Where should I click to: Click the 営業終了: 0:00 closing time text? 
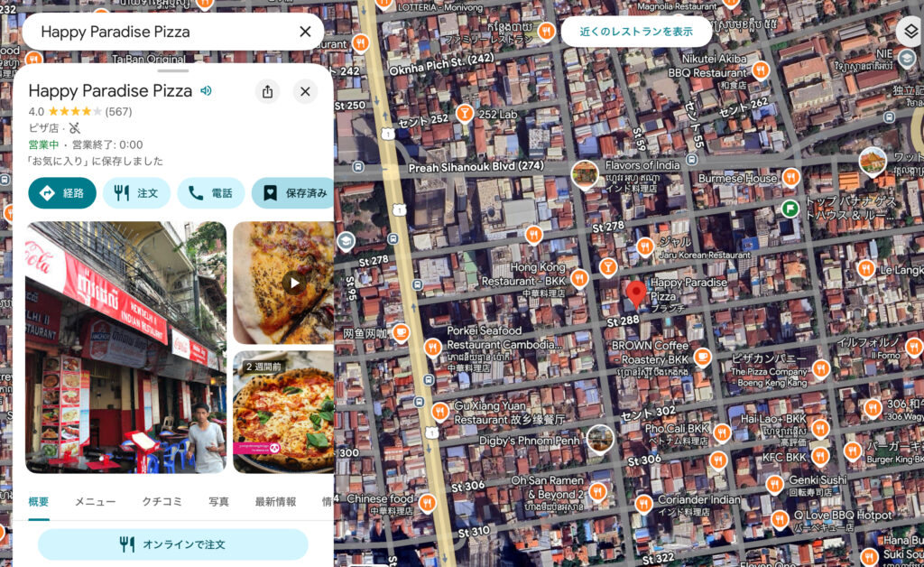click(x=107, y=144)
